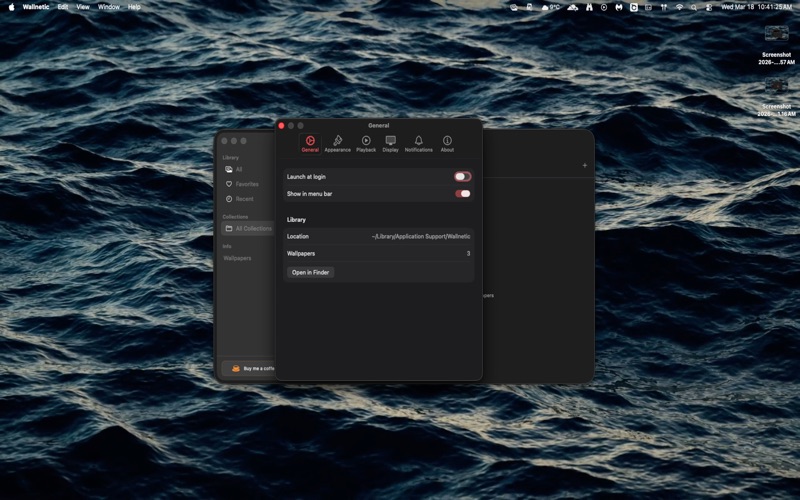This screenshot has height=500, width=800.
Task: Open the Wallnetic app menu
Action: 36,7
